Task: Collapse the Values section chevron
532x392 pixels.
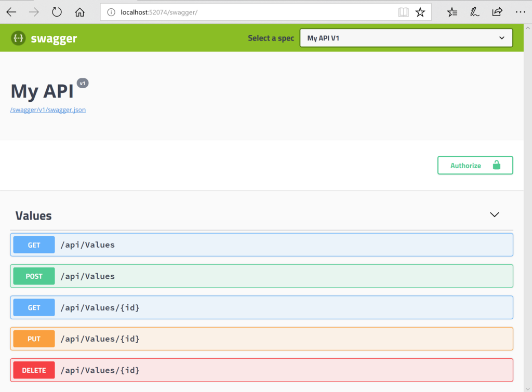Action: click(495, 214)
